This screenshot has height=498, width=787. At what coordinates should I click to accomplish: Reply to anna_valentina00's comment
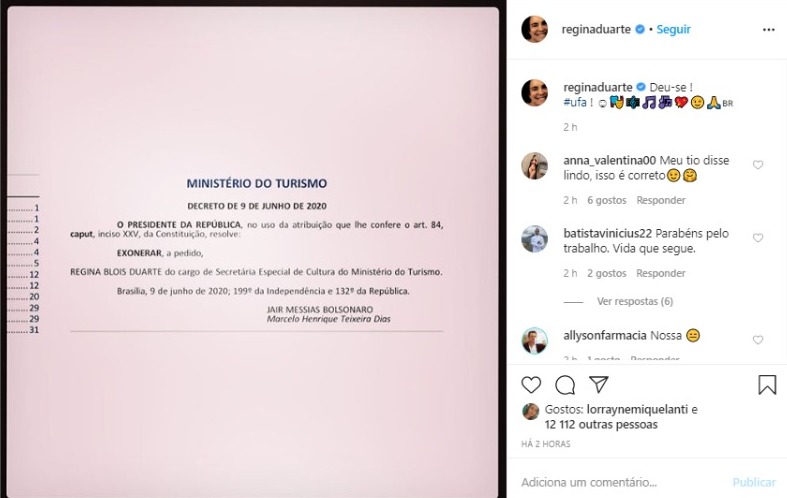tap(661, 200)
